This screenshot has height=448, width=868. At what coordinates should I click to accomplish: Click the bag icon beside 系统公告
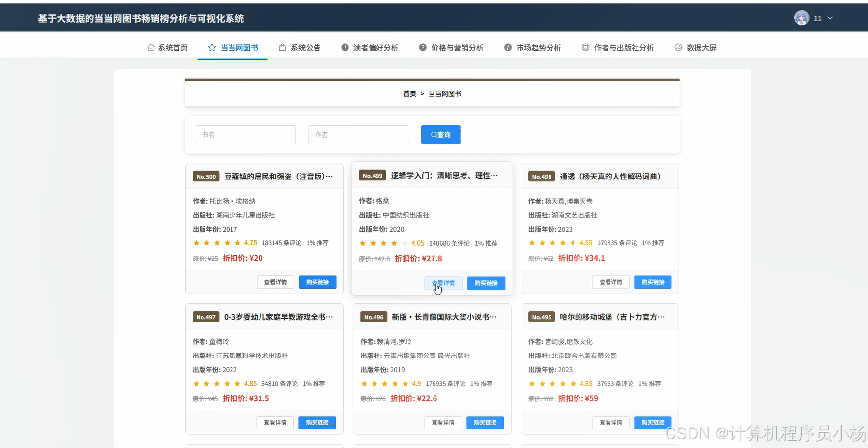(282, 47)
